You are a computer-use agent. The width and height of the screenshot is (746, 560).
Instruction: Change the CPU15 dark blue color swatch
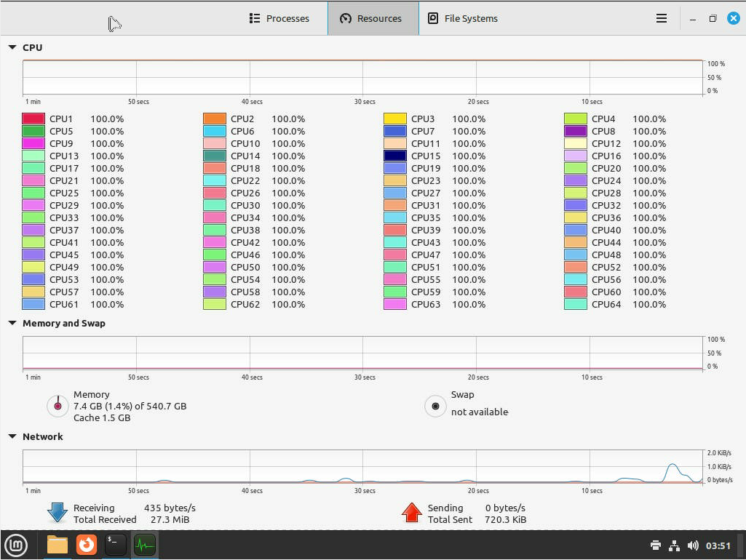tap(394, 156)
